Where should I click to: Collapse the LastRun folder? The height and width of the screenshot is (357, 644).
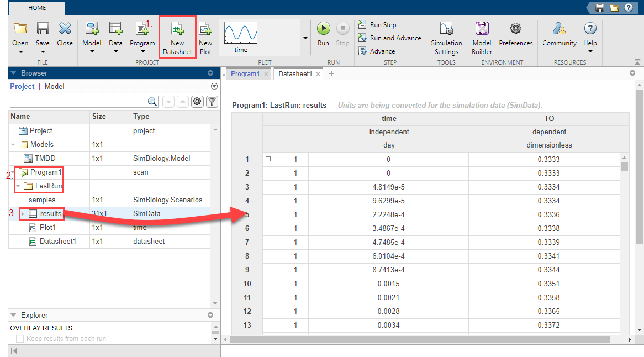18,186
